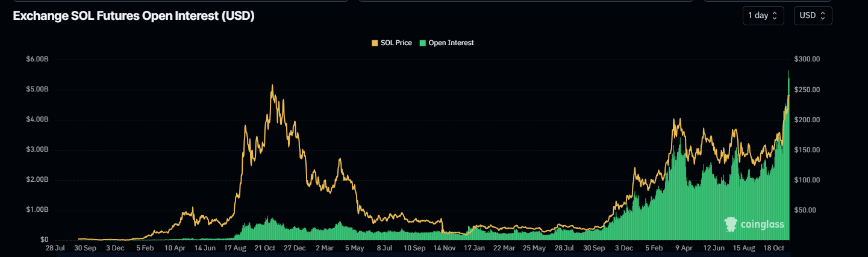Viewport: 868px width, 257px height.
Task: Click the $1.00B left axis label
Action: point(37,210)
